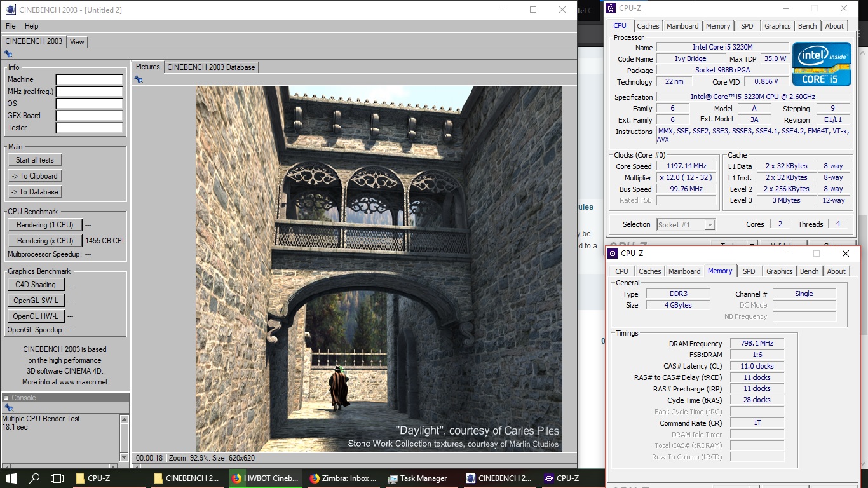Click the 00:00:18 render time status
868x488 pixels.
pos(149,458)
